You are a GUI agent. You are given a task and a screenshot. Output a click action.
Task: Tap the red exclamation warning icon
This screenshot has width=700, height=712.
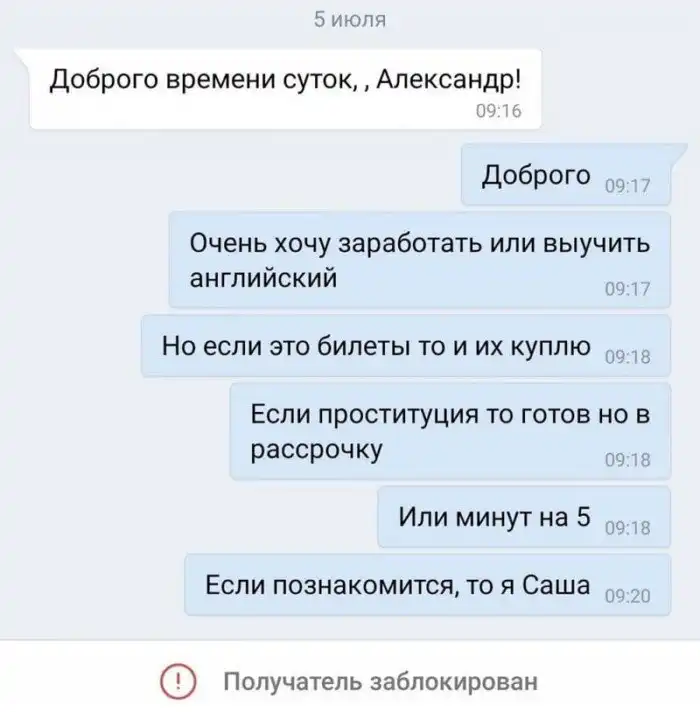pyautogui.click(x=178, y=681)
